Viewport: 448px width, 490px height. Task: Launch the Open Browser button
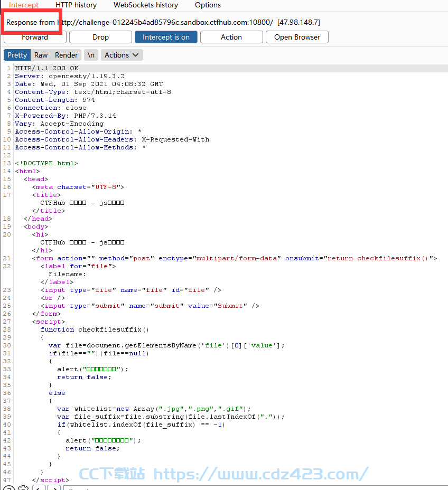tap(297, 37)
